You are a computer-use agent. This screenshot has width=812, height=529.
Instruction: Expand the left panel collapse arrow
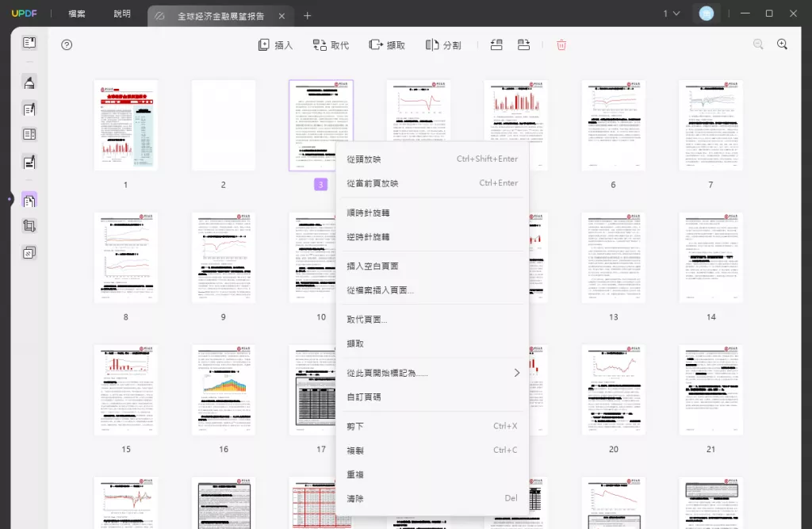(x=10, y=199)
